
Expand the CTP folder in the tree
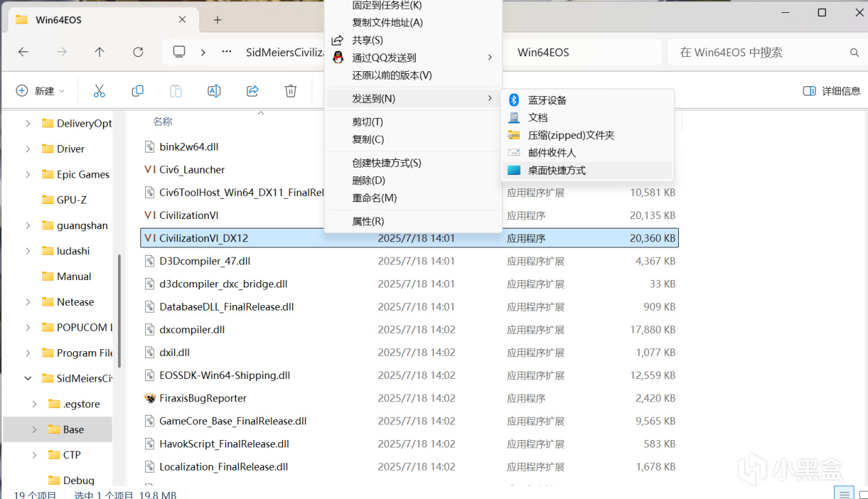point(35,455)
